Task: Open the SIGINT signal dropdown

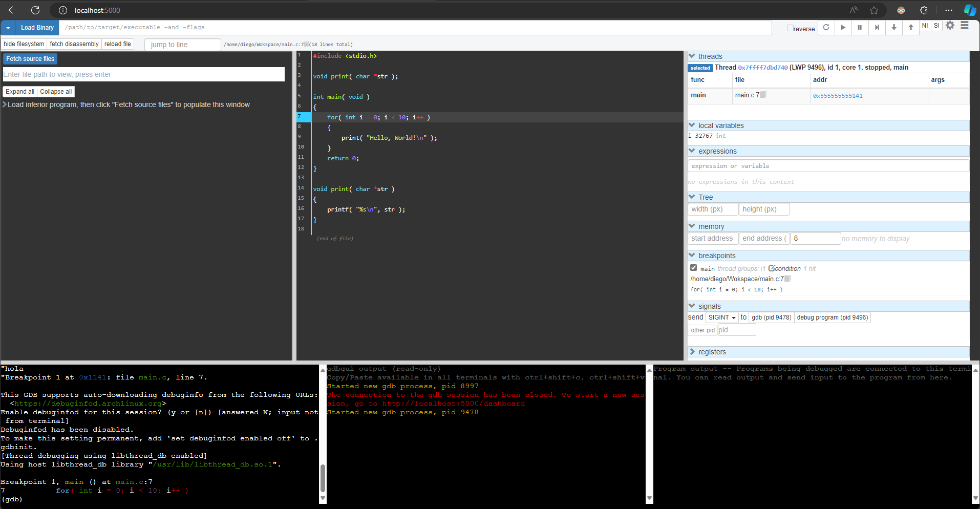Action: pos(721,317)
